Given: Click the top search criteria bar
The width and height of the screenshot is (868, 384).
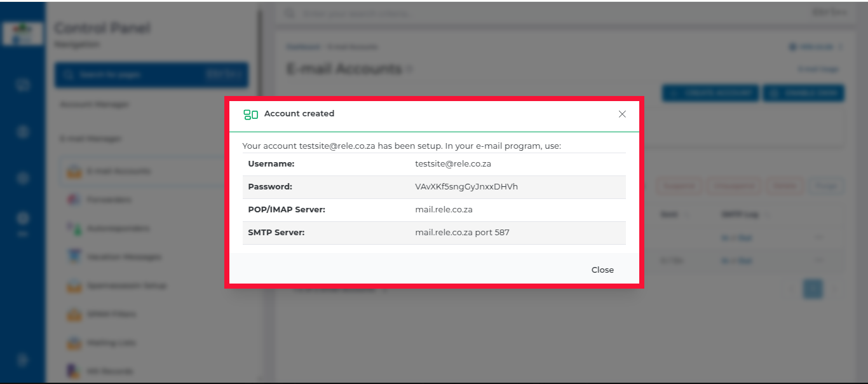Looking at the screenshot, I should point(540,13).
